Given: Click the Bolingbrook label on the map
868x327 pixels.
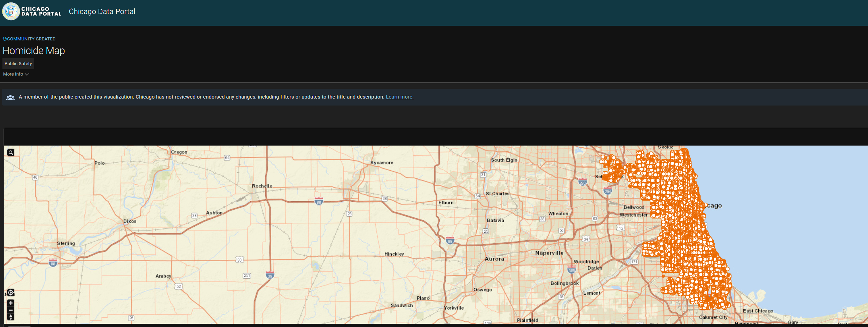Looking at the screenshot, I should (x=564, y=283).
